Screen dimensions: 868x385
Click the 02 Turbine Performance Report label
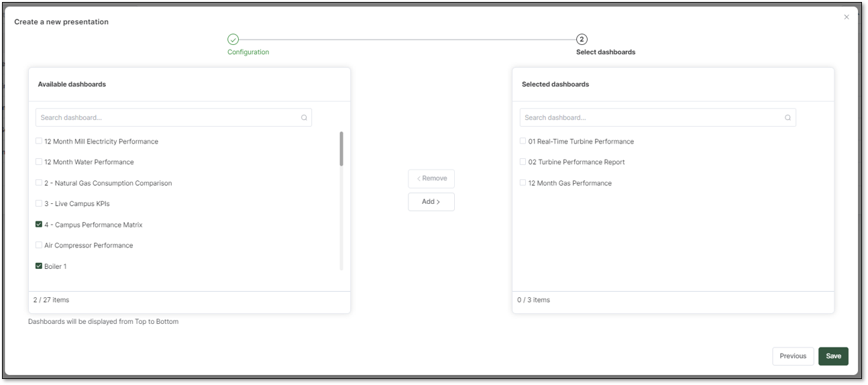(577, 162)
